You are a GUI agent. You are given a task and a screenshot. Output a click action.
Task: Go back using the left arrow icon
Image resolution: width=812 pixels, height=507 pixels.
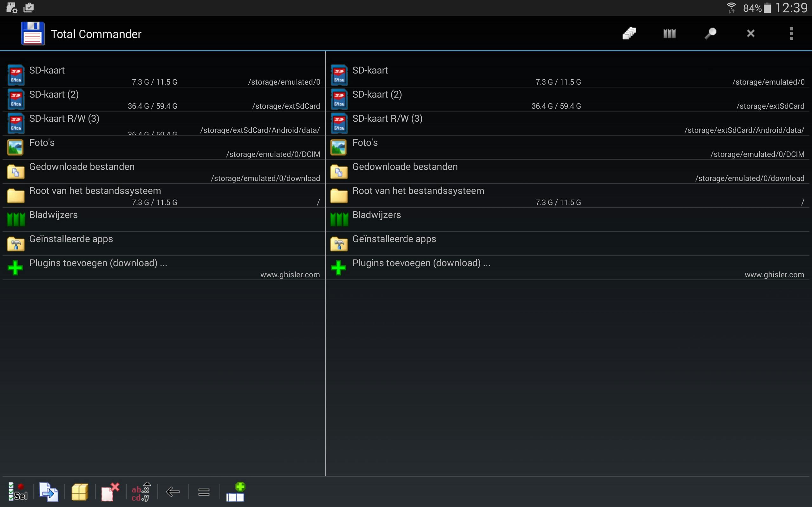pyautogui.click(x=173, y=492)
